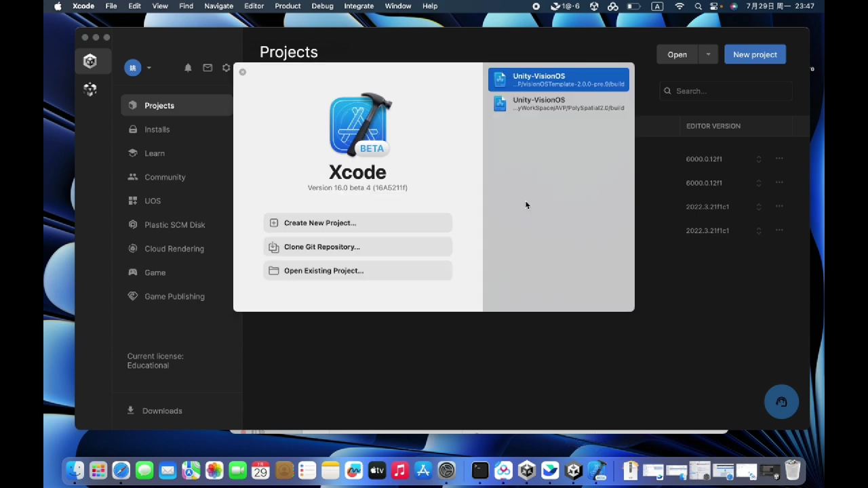Open more options for first 2022.3.21f1c1 project
Screen dimensions: 868x488
pyautogui.click(x=779, y=206)
